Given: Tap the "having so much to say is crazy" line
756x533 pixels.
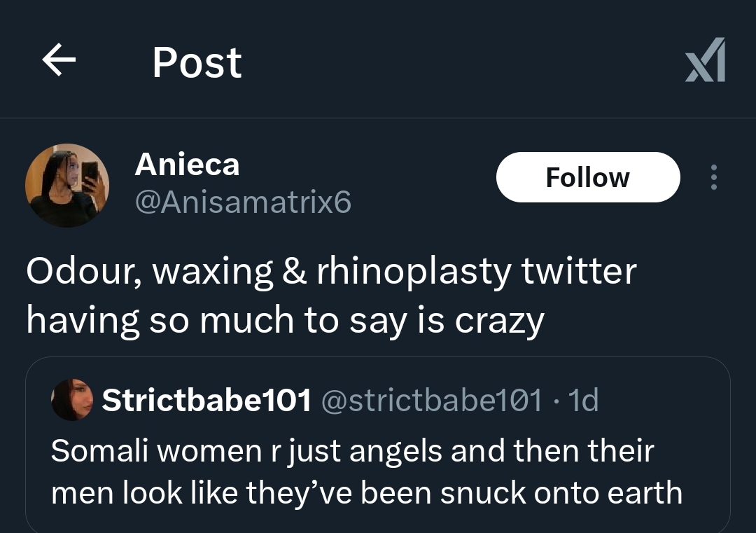Looking at the screenshot, I should point(285,319).
